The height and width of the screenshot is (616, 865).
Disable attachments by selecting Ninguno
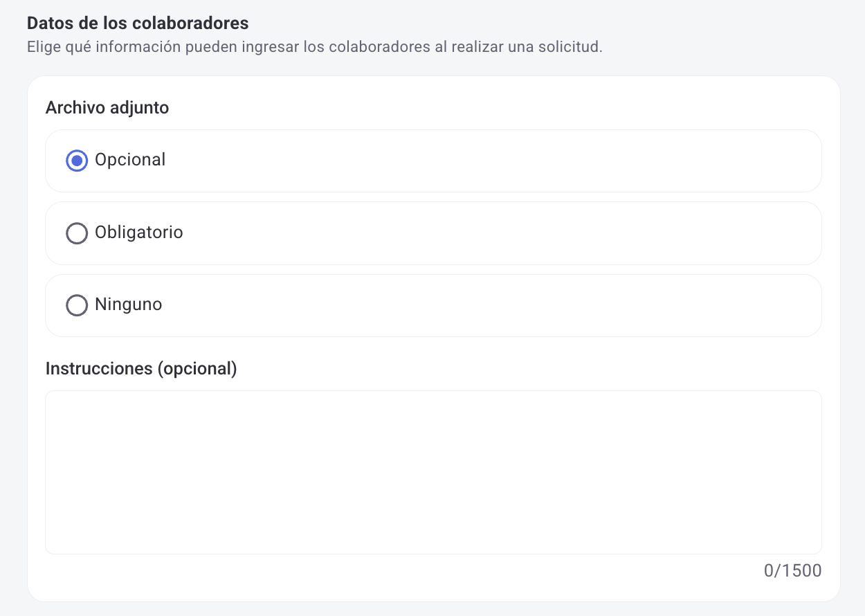coord(77,305)
